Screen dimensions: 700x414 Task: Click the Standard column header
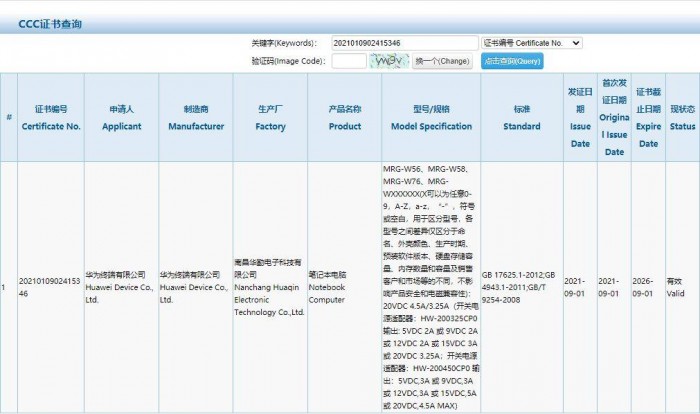pyautogui.click(x=522, y=117)
